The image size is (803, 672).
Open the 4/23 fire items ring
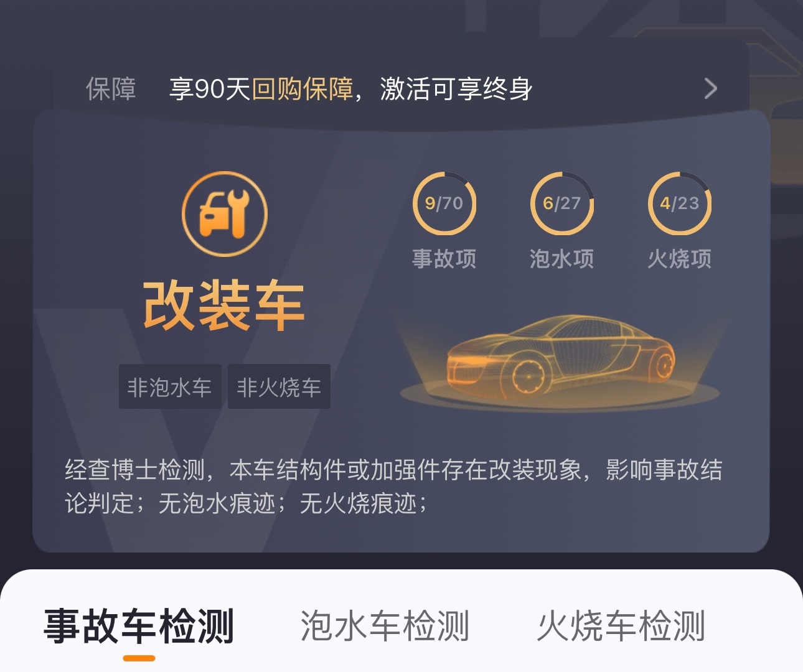pyautogui.click(x=680, y=203)
